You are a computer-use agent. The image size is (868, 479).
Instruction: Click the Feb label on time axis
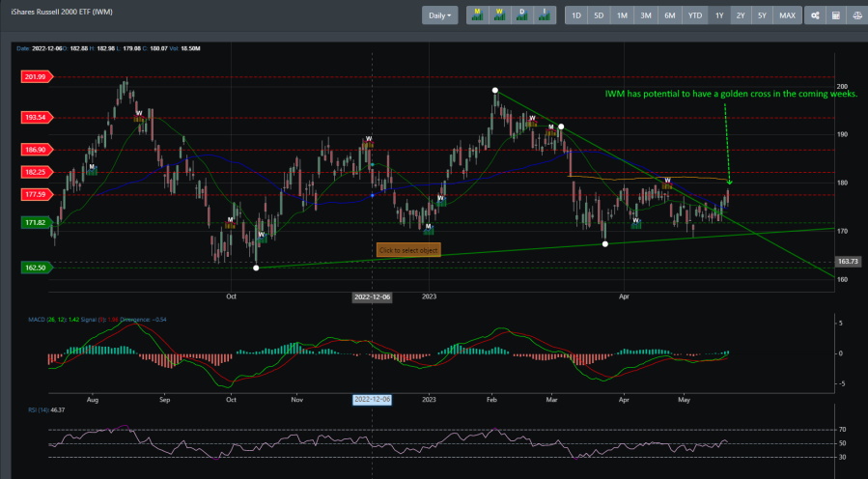click(492, 399)
